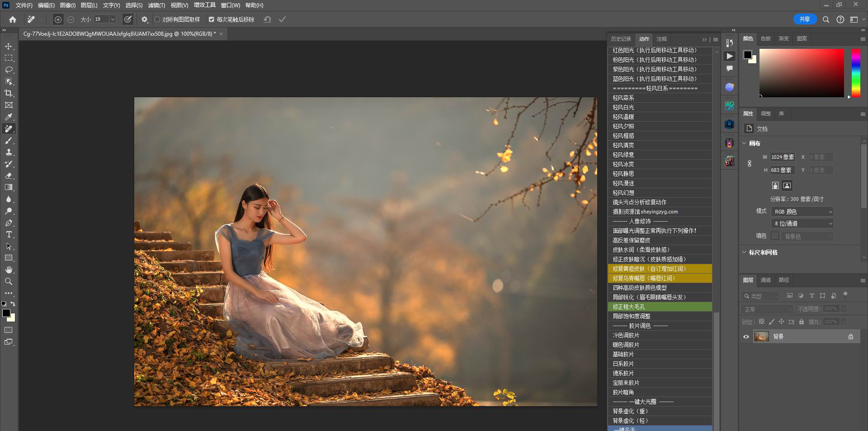Viewport: 868px width, 431px height.
Task: Hide the 背景 layer with eye icon
Action: [746, 336]
